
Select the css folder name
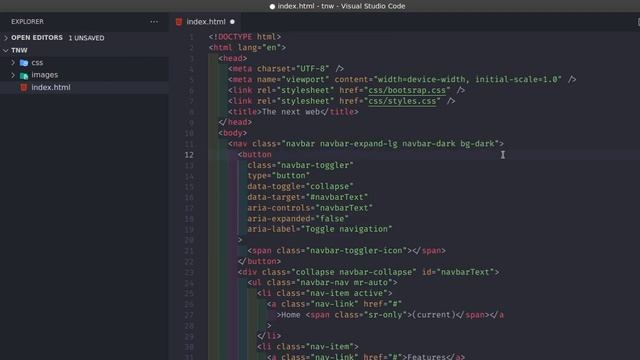(x=37, y=62)
